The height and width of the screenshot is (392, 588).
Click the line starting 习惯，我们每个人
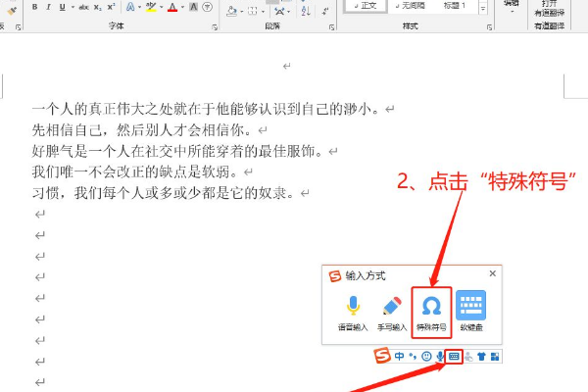pos(163,193)
